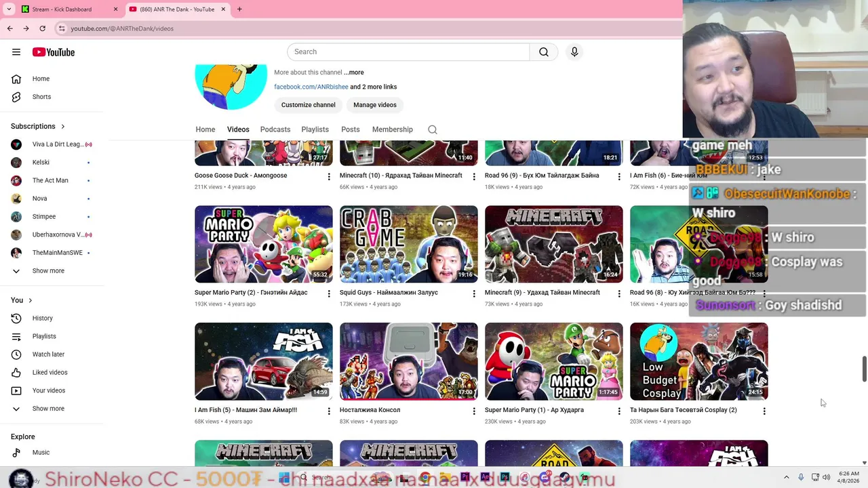Open the Posts tab
Screen dimensions: 868x488
pyautogui.click(x=351, y=129)
